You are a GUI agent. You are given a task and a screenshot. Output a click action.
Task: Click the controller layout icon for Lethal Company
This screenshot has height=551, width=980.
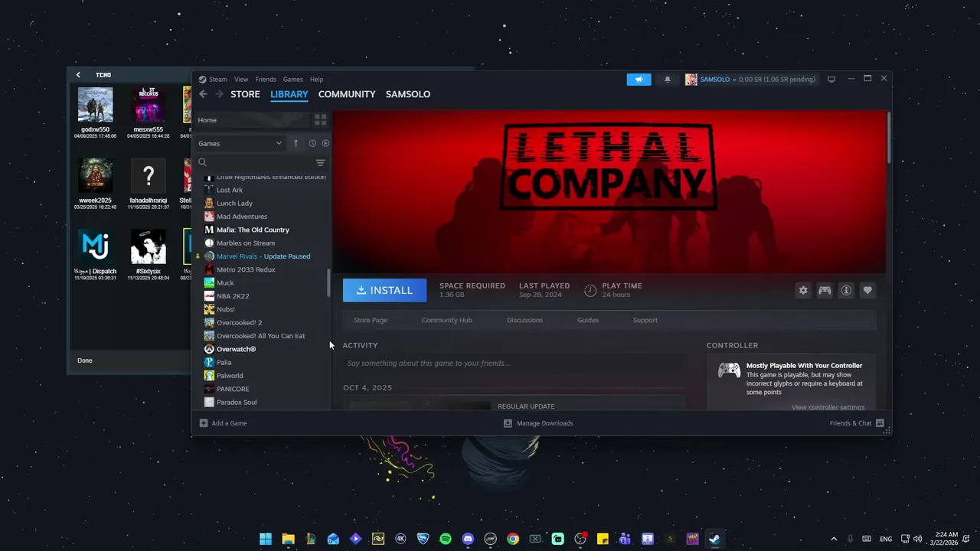[x=825, y=290]
